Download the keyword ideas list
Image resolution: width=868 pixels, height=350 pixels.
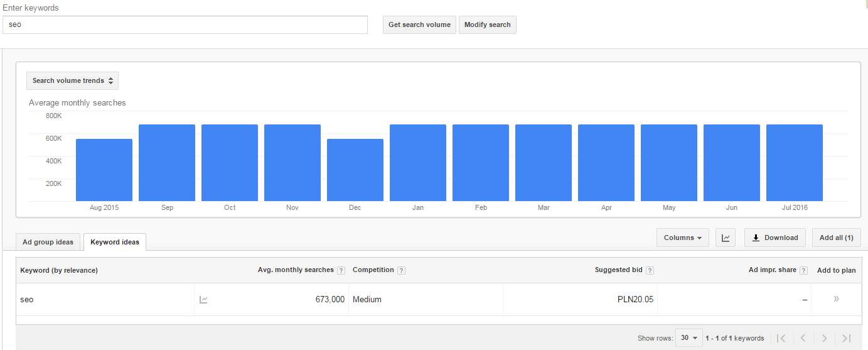[775, 238]
